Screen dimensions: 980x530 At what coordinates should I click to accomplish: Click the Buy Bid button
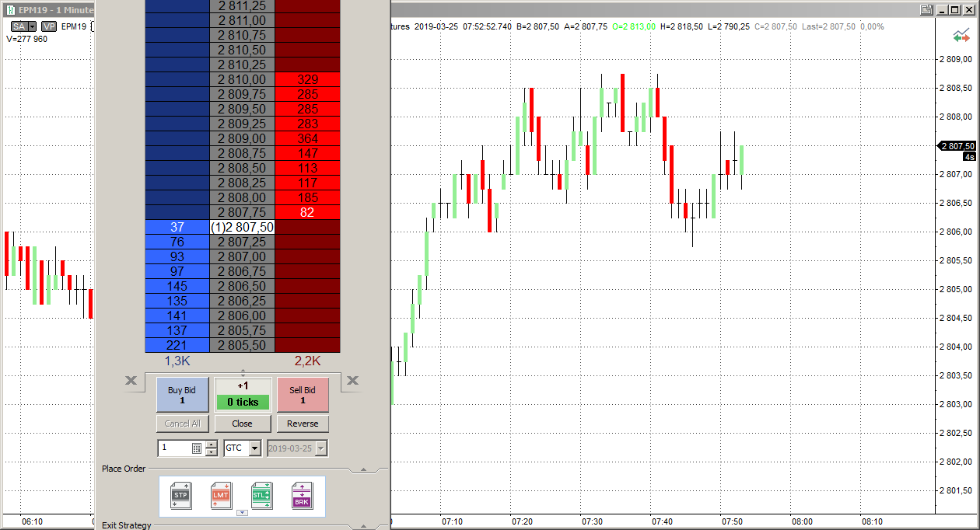(x=182, y=395)
